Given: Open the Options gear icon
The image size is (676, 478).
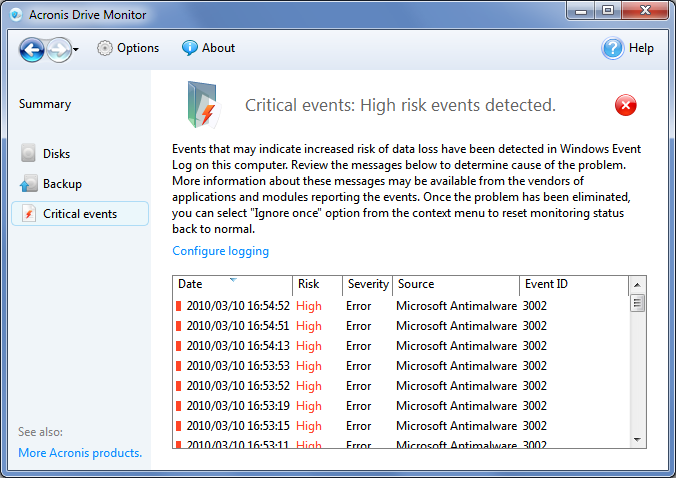Looking at the screenshot, I should click(x=104, y=48).
